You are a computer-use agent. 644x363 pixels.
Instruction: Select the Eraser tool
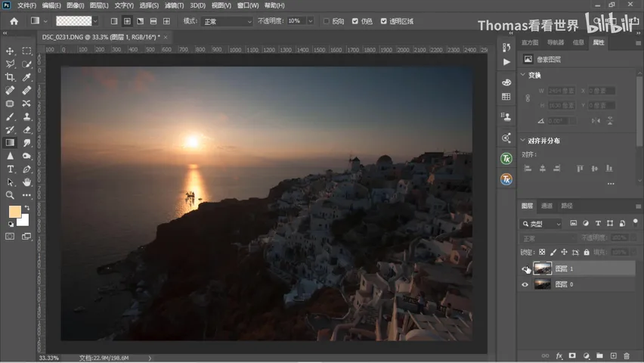[26, 130]
